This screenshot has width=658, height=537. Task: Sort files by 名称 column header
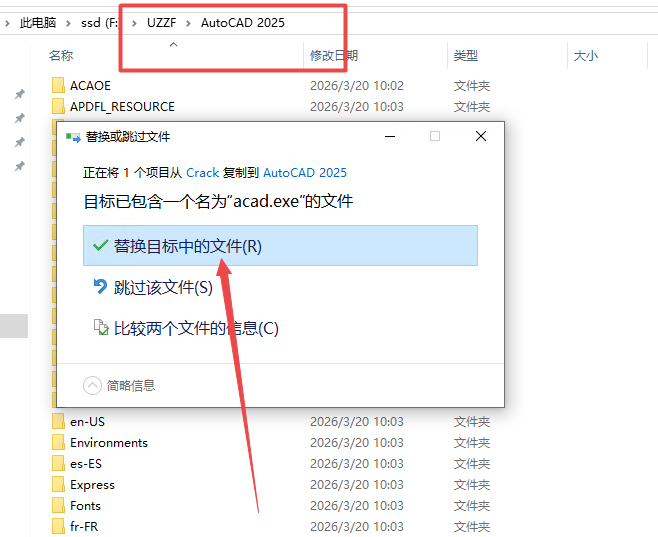point(61,56)
